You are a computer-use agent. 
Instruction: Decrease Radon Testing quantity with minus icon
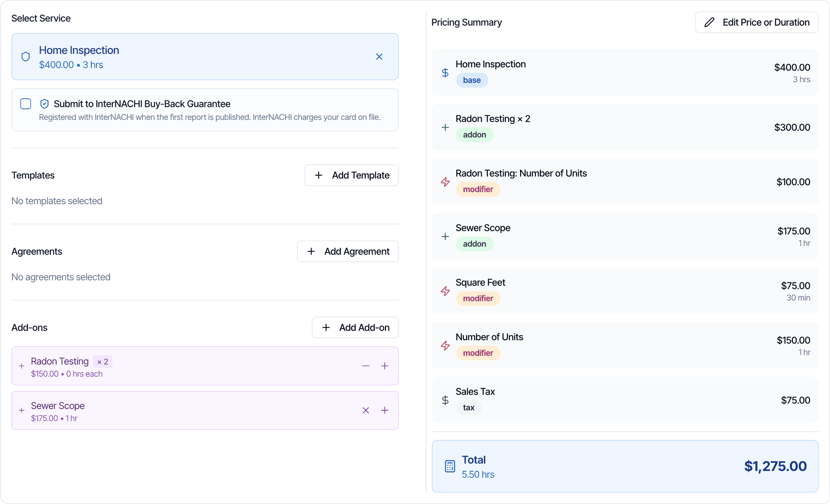[x=366, y=366]
